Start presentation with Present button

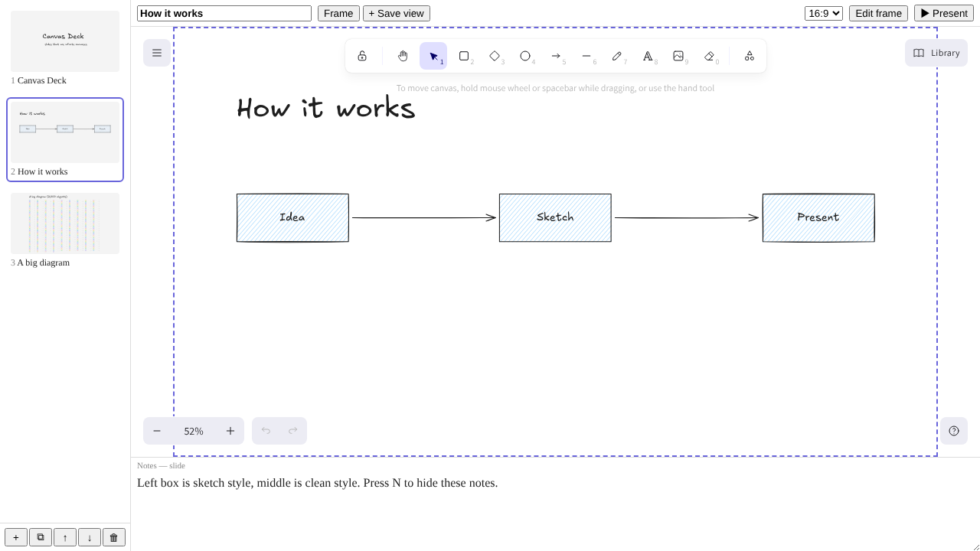coord(944,13)
